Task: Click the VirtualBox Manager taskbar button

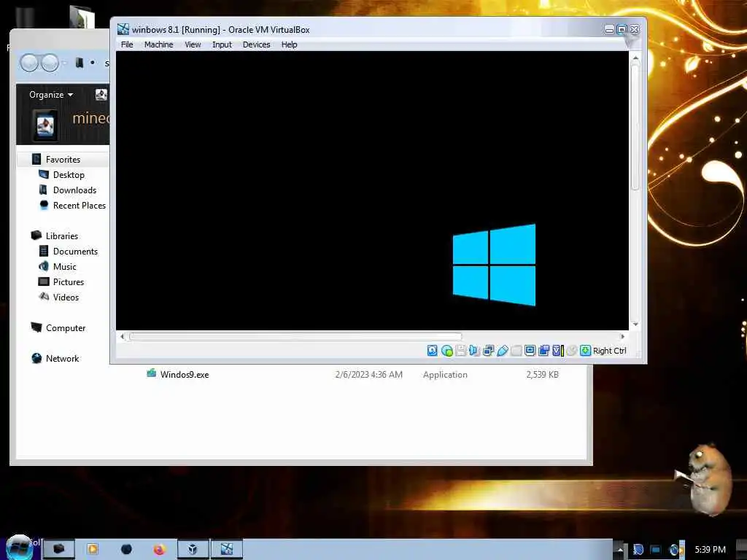Action: coord(193,549)
